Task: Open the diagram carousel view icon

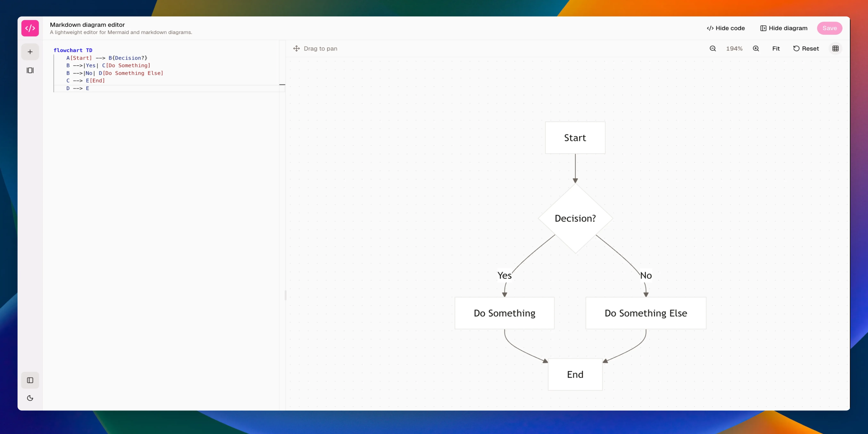Action: pyautogui.click(x=30, y=70)
